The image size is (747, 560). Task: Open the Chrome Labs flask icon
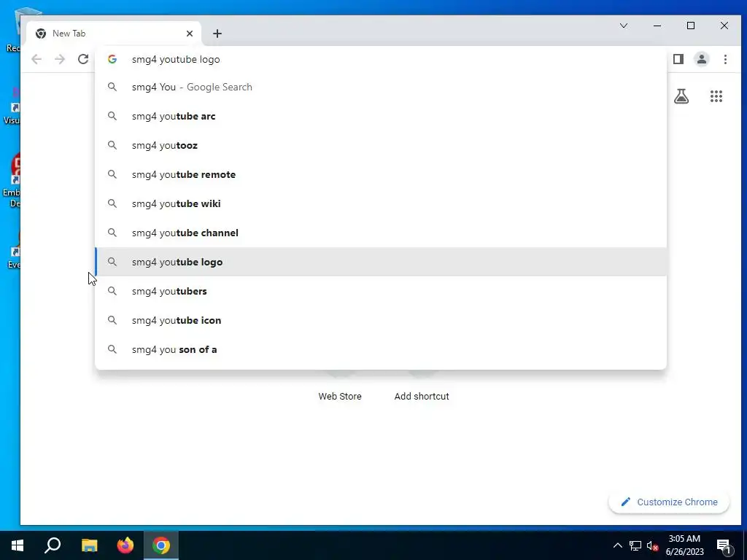pos(681,96)
